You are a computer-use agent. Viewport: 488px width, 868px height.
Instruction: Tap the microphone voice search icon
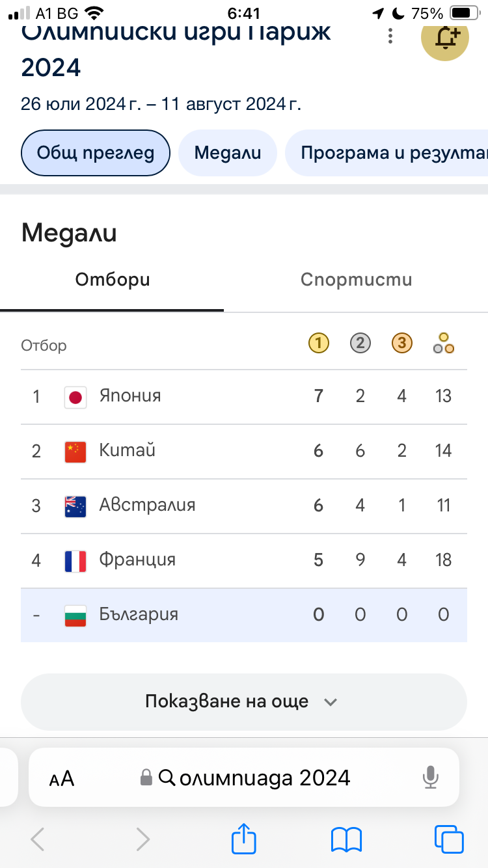point(429,778)
